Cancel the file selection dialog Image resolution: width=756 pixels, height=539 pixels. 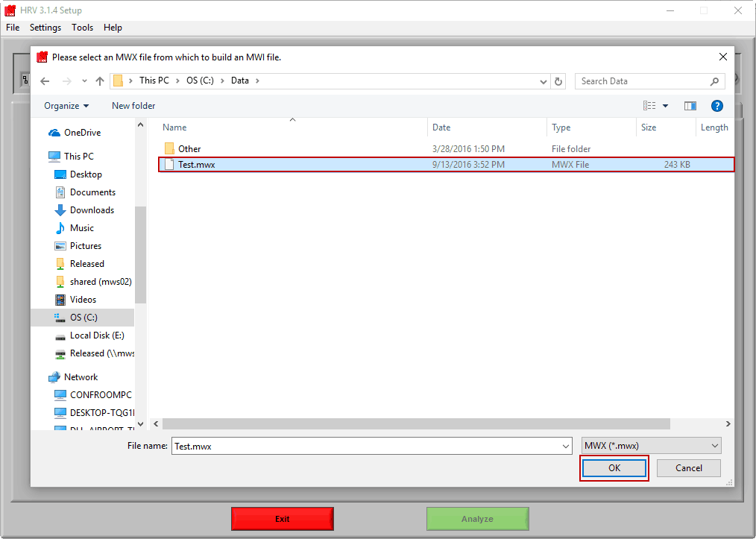point(688,468)
